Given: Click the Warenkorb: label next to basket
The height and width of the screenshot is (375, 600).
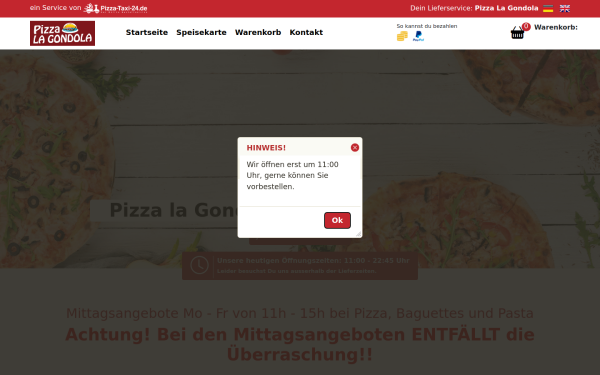Looking at the screenshot, I should point(556,27).
